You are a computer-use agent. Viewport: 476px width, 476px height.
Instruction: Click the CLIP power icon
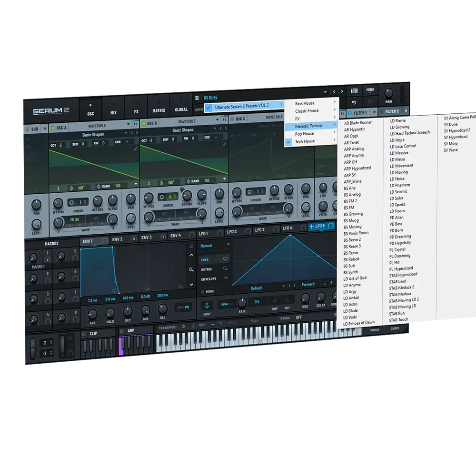84,334
